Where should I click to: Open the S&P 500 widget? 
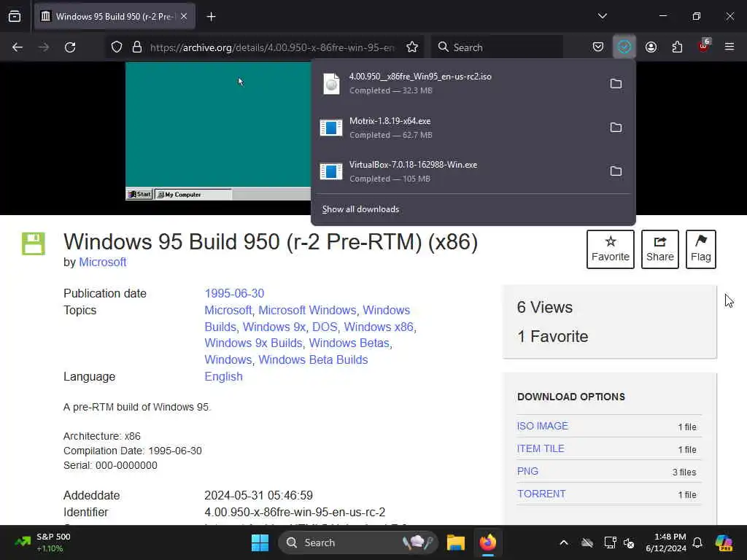click(43, 542)
